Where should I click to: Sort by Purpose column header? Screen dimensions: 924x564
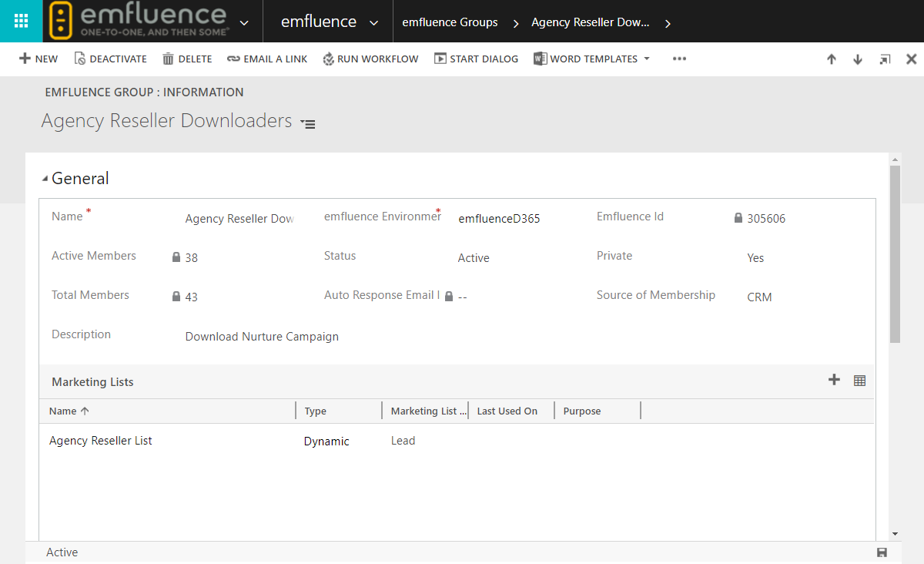click(582, 411)
